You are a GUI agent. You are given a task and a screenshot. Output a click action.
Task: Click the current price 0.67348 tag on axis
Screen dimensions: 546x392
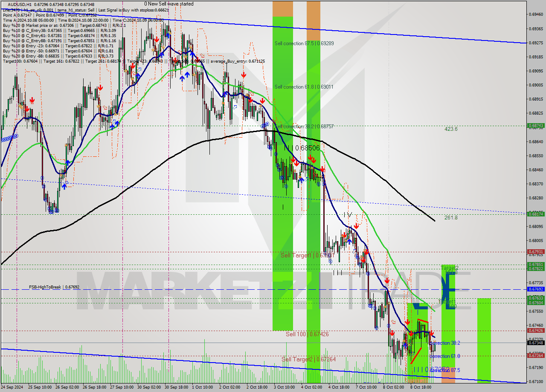tap(536, 343)
